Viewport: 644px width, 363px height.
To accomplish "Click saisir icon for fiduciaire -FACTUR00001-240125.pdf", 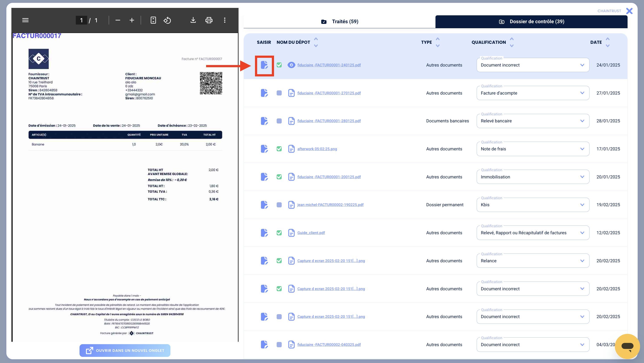I will tap(264, 65).
